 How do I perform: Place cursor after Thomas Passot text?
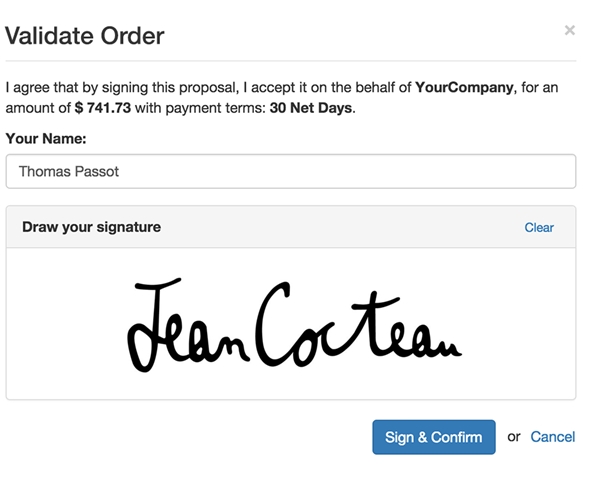120,172
